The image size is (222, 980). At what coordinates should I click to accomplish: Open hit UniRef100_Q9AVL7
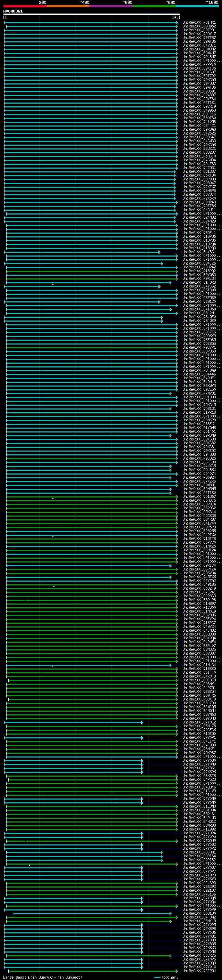click(x=199, y=34)
